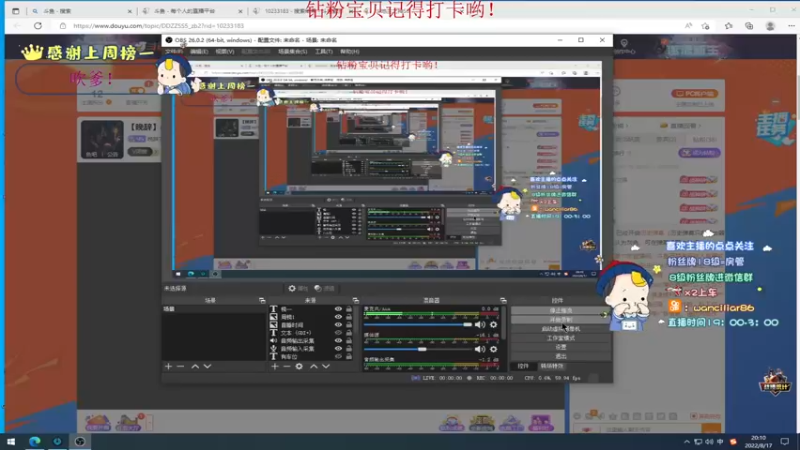The height and width of the screenshot is (450, 800).
Task: Switch to browser tab 斗鱼 - 搜索
Action: click(82, 11)
